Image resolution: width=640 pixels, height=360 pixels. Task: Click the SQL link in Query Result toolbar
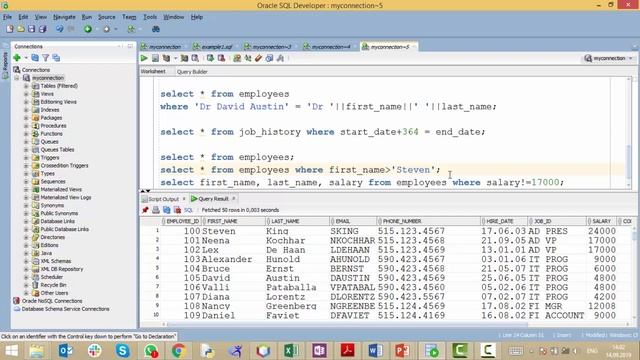pyautogui.click(x=188, y=210)
